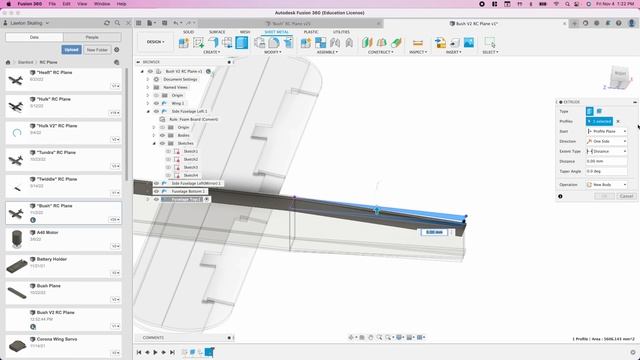Click the New Folder button
The image size is (640, 360).
[x=97, y=50]
